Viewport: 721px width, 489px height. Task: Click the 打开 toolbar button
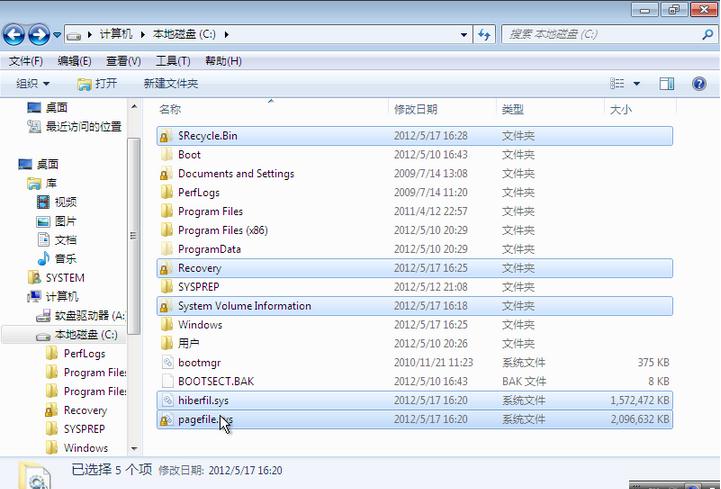[x=97, y=84]
